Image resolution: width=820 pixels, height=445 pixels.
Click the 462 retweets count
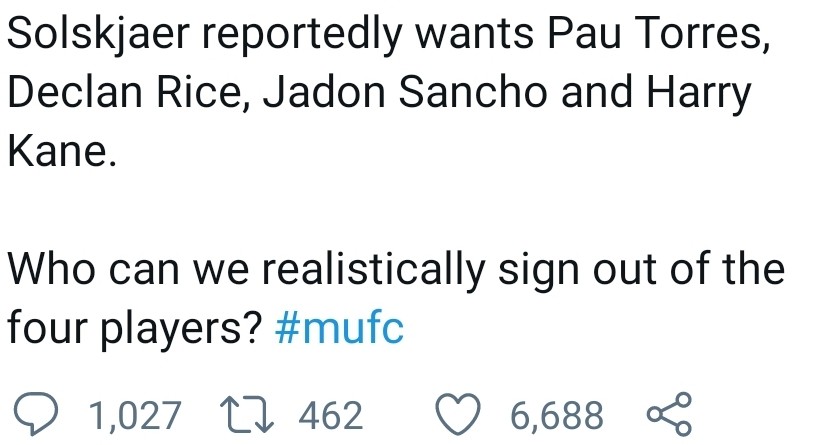(330, 414)
